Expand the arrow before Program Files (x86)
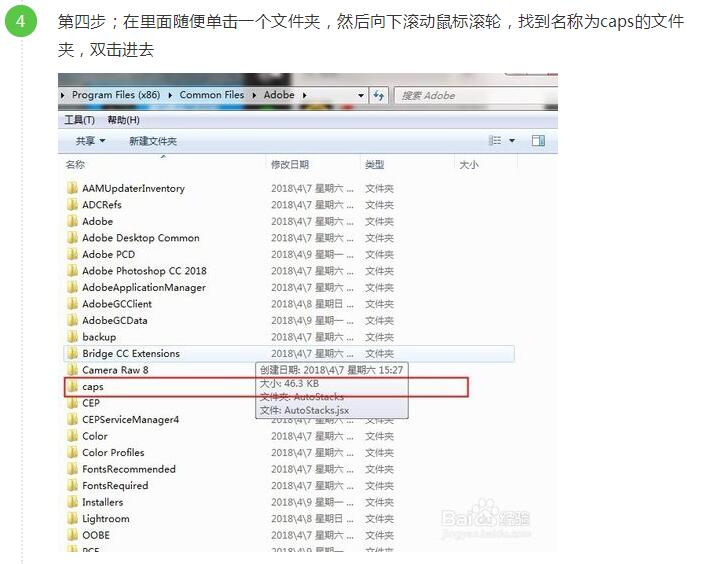Screen dimensions: 702x564 [63, 95]
